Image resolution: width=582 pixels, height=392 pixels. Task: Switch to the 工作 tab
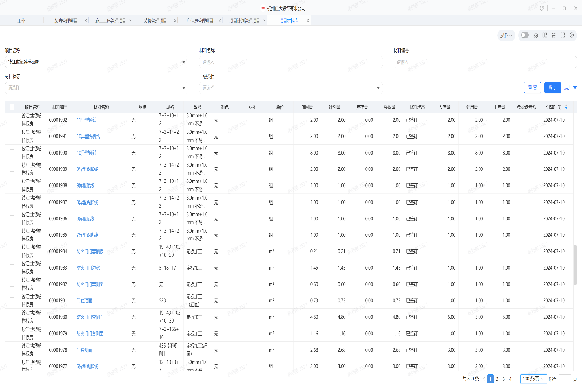(x=22, y=21)
